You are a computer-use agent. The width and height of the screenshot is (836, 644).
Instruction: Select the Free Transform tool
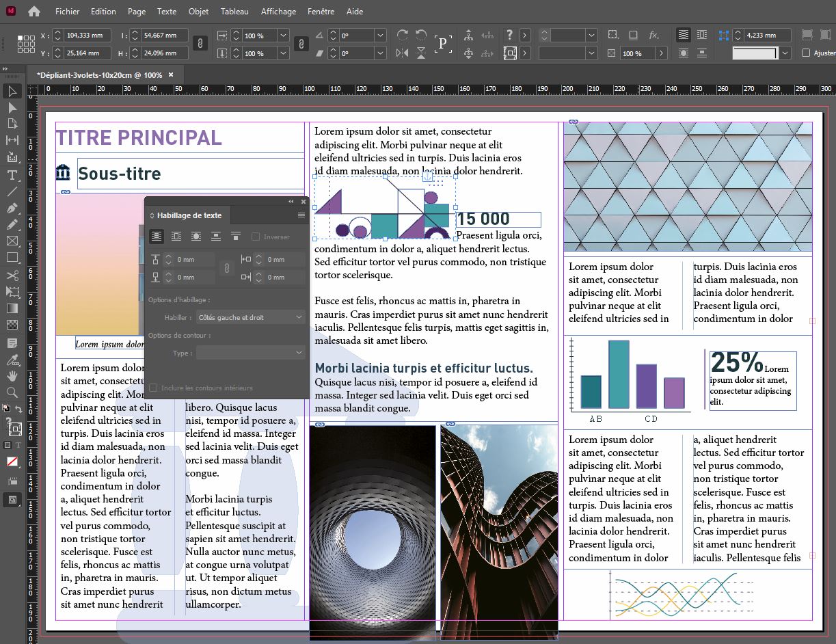tap(12, 292)
